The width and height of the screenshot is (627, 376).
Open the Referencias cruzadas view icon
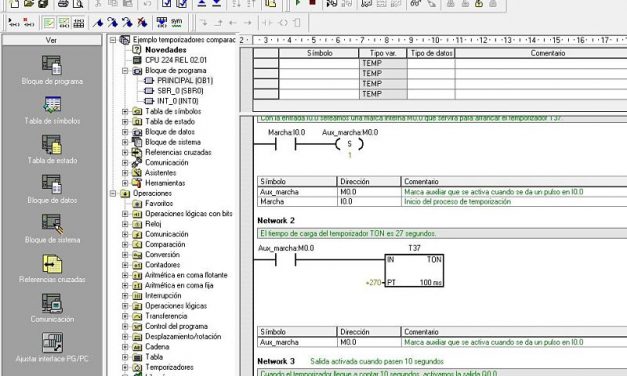[x=52, y=264]
